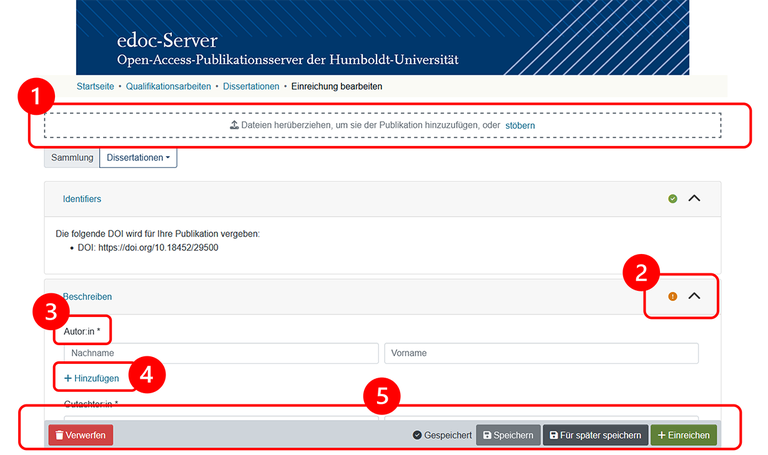
Task: Focus the Vorname input field
Action: tap(541, 353)
